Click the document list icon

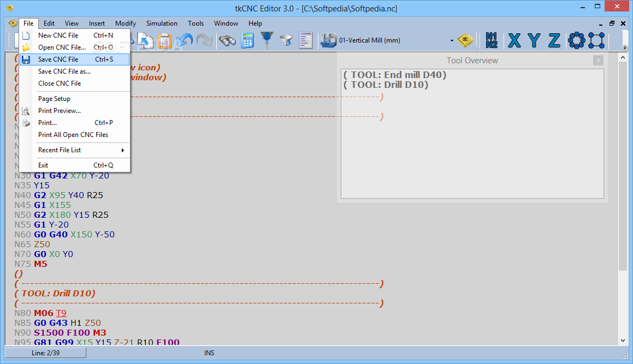click(306, 40)
